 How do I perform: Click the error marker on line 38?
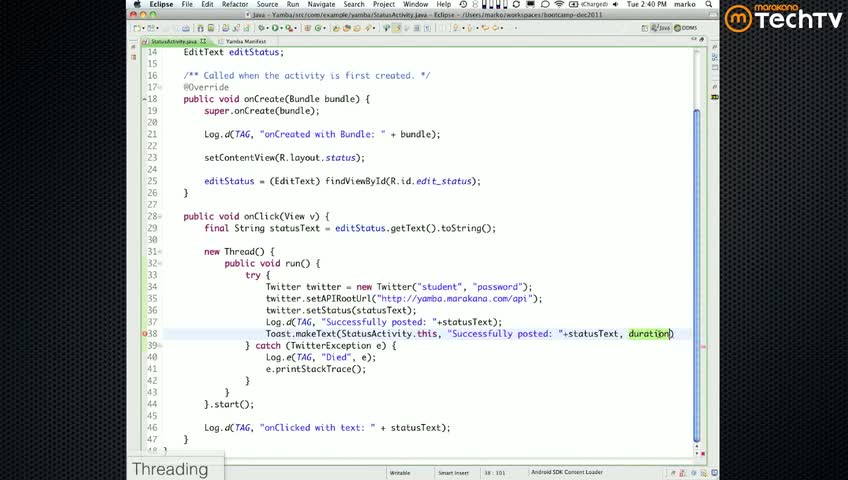[144, 334]
